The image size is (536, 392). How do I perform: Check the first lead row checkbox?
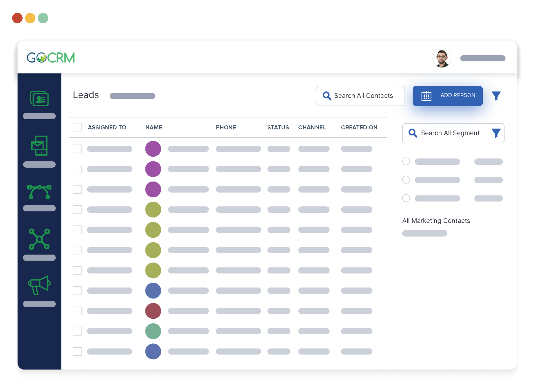77,149
